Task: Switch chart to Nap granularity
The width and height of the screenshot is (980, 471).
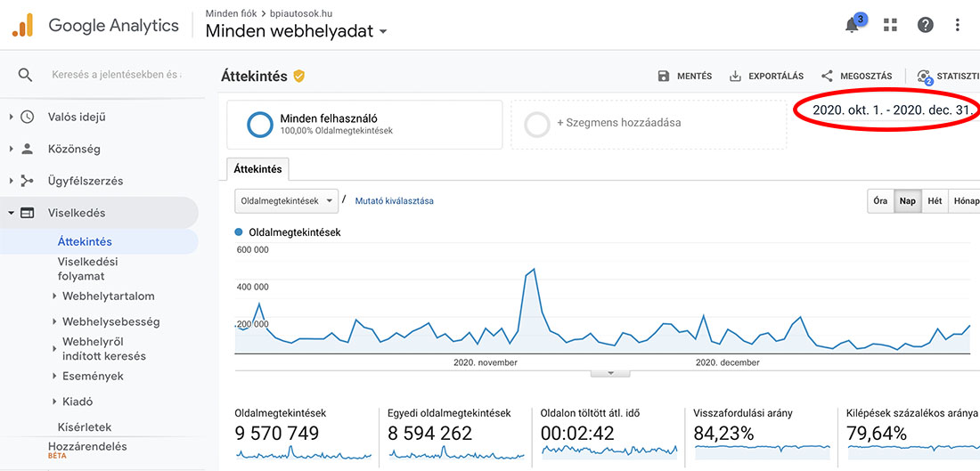Action: click(908, 201)
